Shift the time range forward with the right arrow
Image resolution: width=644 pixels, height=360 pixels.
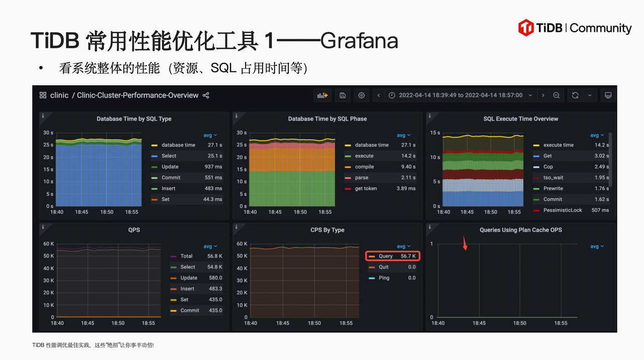coord(543,95)
